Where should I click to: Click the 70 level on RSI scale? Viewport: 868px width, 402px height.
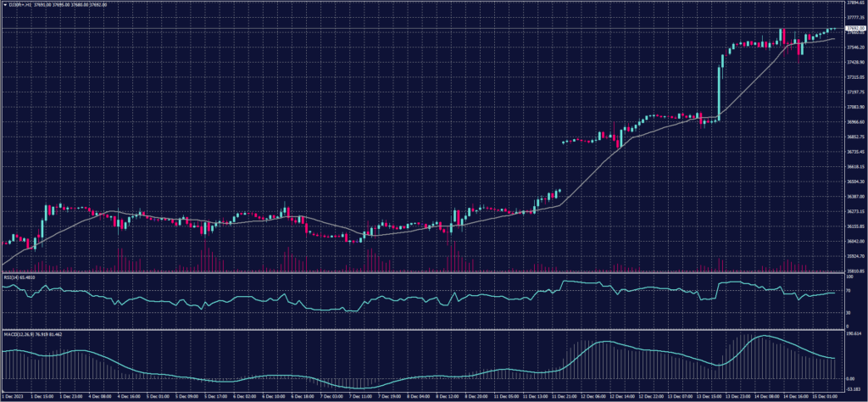[849, 290]
